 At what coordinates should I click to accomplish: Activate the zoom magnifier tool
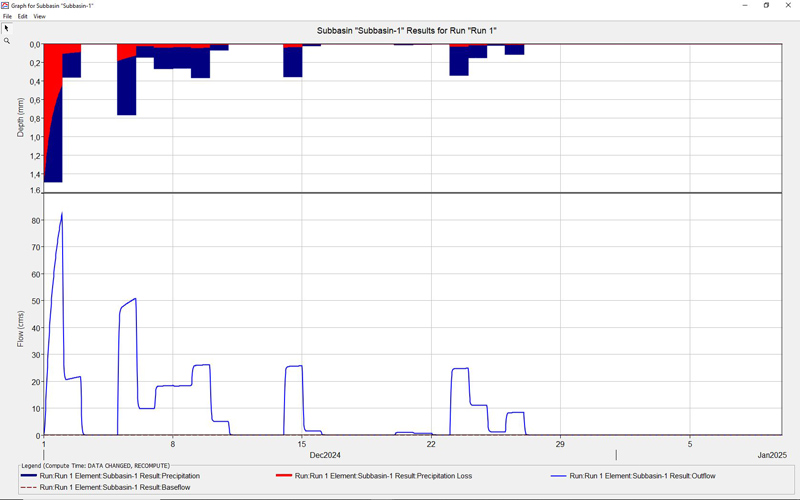pos(6,41)
